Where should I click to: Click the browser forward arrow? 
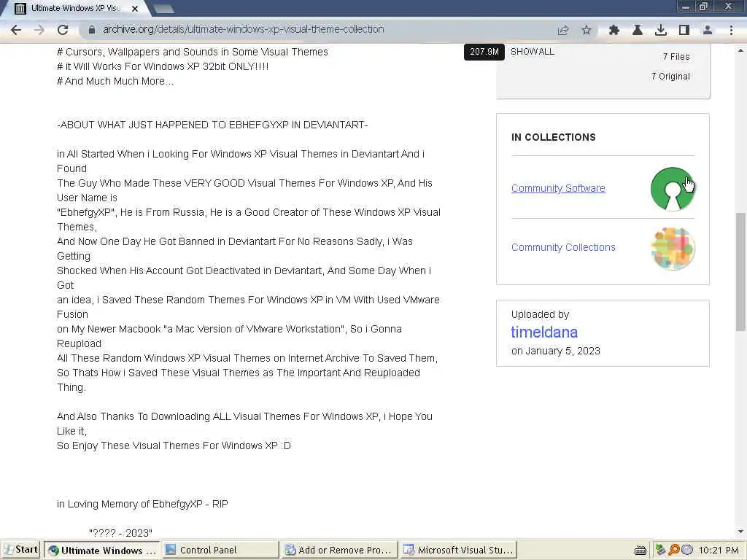(x=39, y=30)
